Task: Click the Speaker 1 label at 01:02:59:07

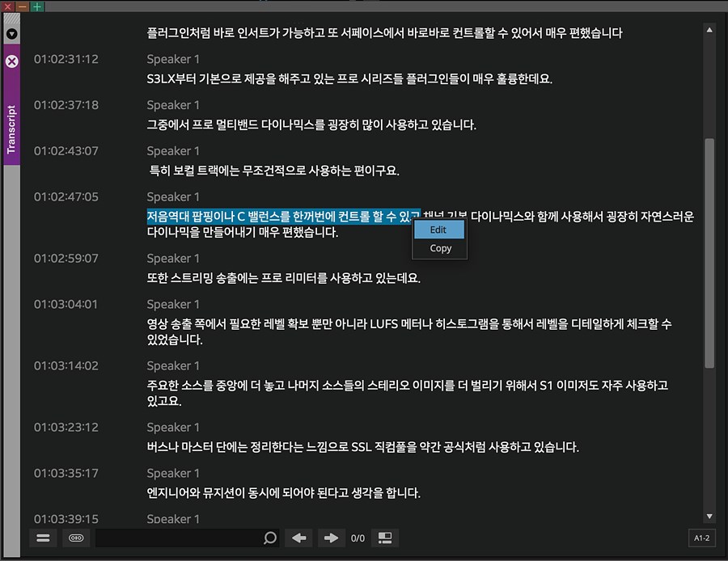Action: [173, 259]
